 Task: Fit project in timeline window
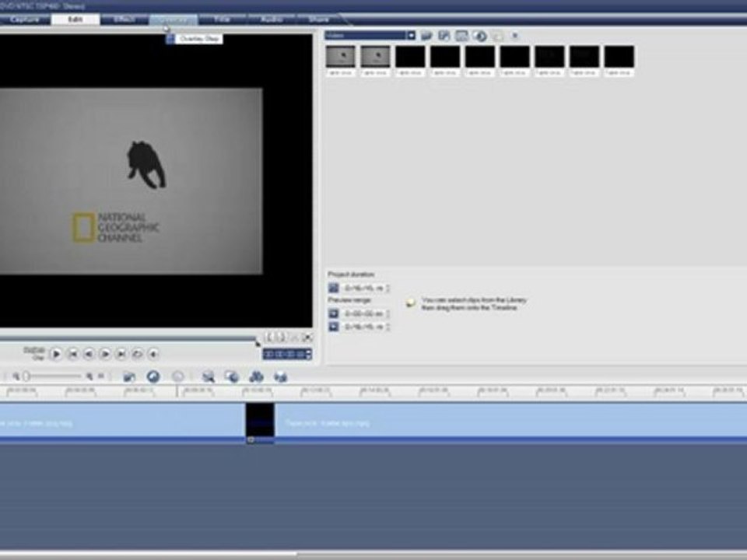point(101,376)
